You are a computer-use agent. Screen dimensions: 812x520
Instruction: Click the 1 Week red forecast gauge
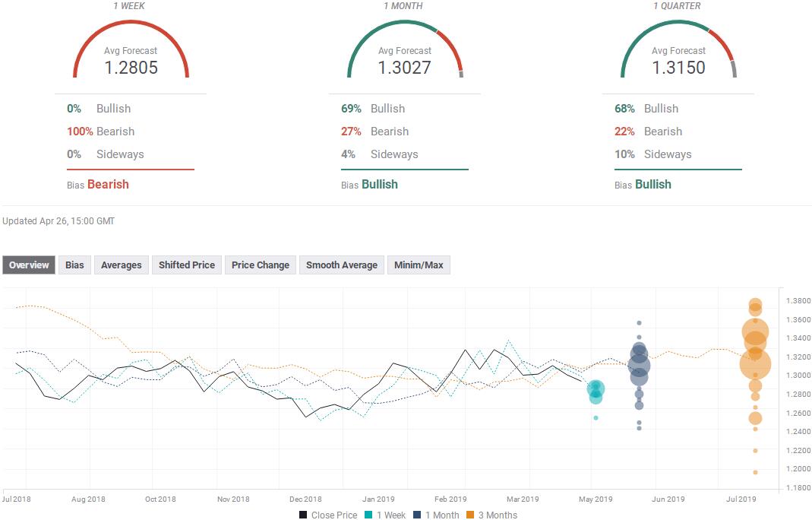coord(131,30)
